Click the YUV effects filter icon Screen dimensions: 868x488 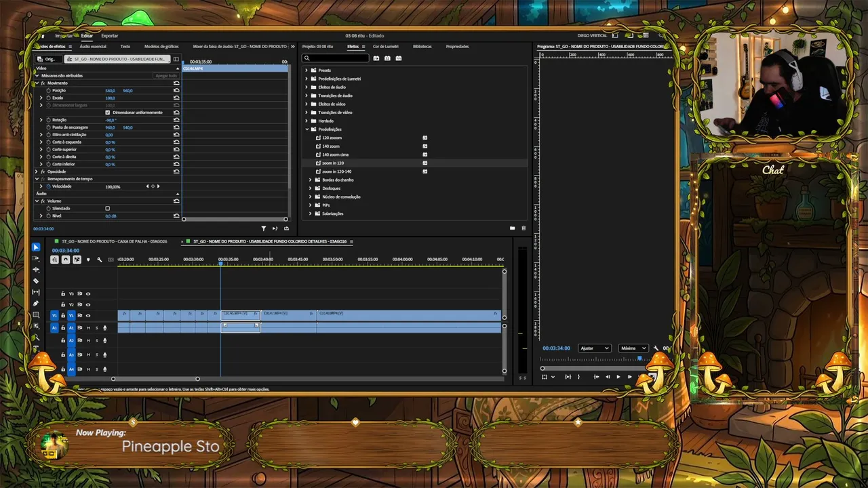tap(399, 58)
